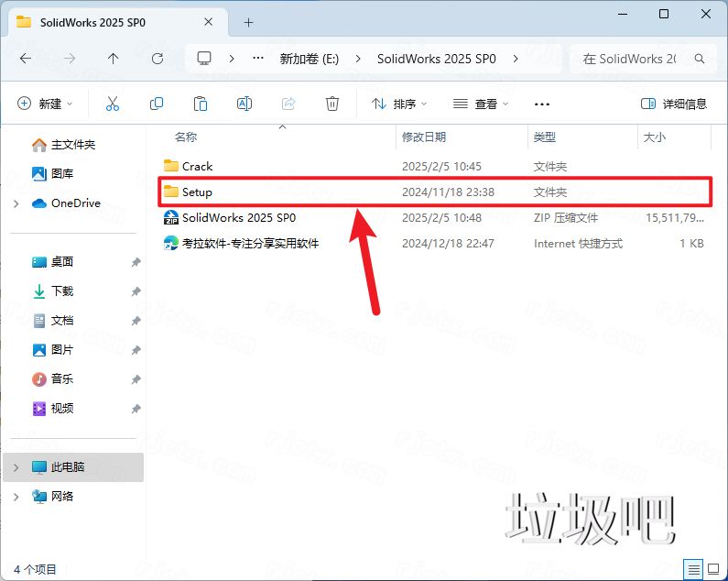Sort by the 修改日期 column header

tap(423, 137)
